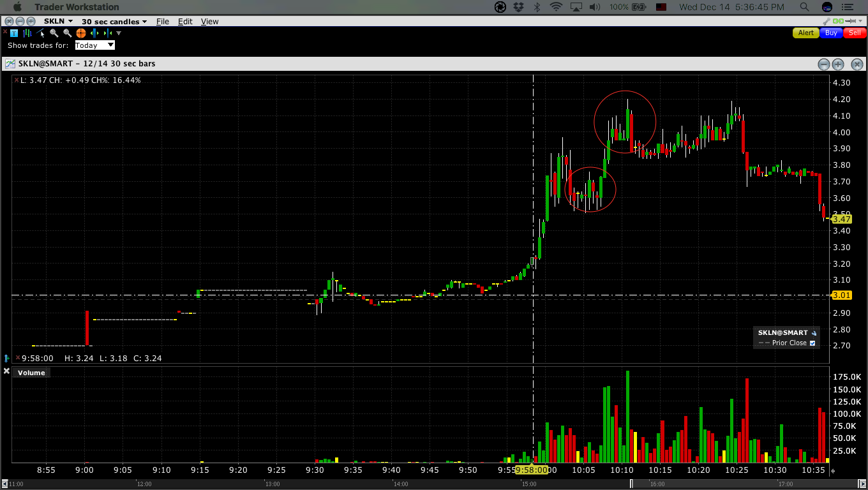Click the AirPlay display icon

point(576,7)
